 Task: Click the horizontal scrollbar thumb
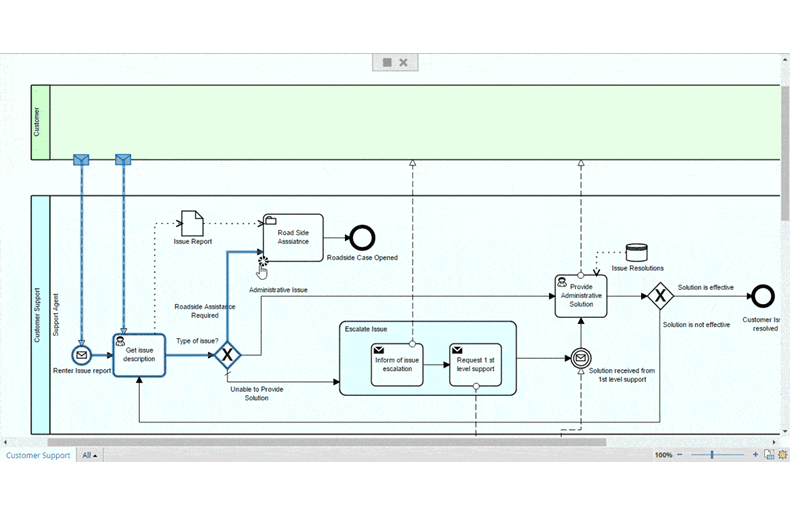coord(325,441)
